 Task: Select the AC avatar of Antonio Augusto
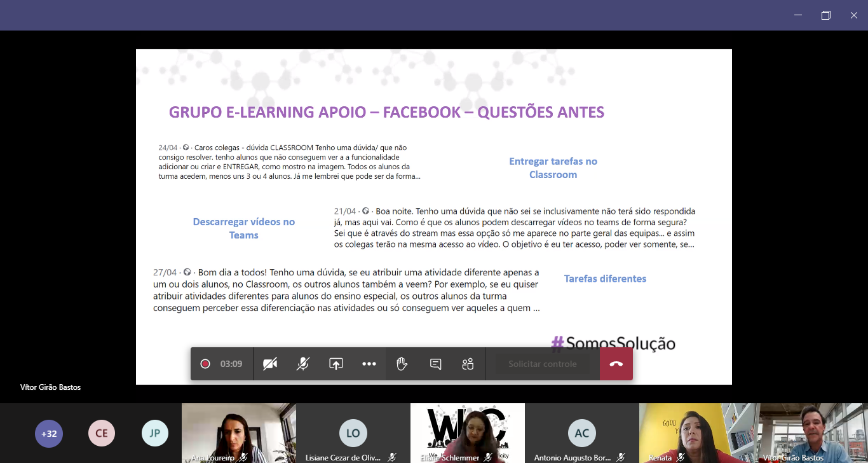582,433
